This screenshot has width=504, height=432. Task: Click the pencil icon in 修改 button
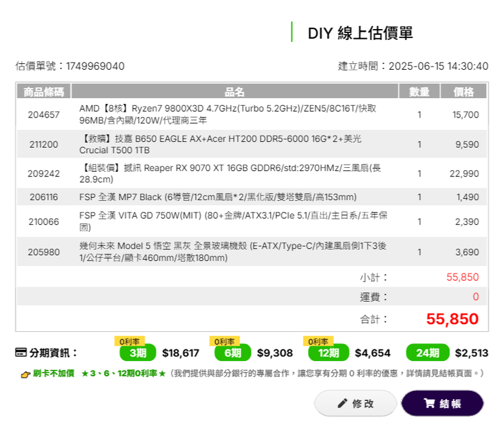point(342,403)
